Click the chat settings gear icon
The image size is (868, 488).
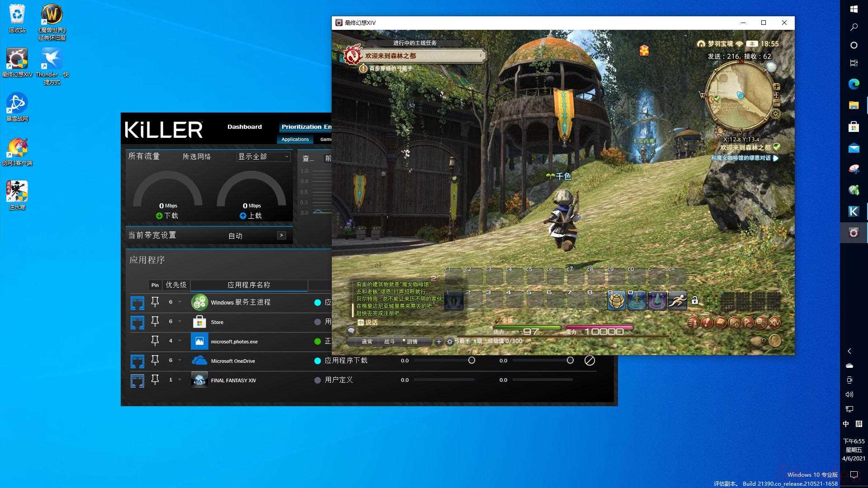[450, 342]
